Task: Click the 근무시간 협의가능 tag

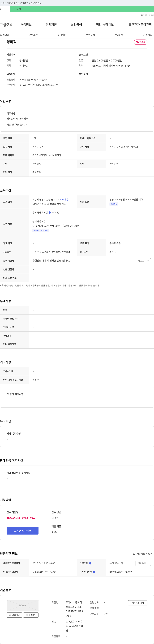Action: (x=41, y=230)
